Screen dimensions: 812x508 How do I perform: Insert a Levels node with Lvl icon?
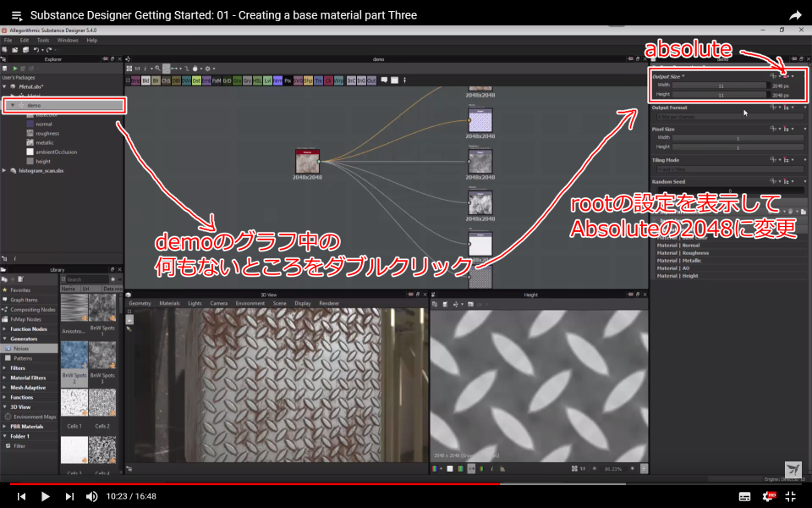coord(268,81)
